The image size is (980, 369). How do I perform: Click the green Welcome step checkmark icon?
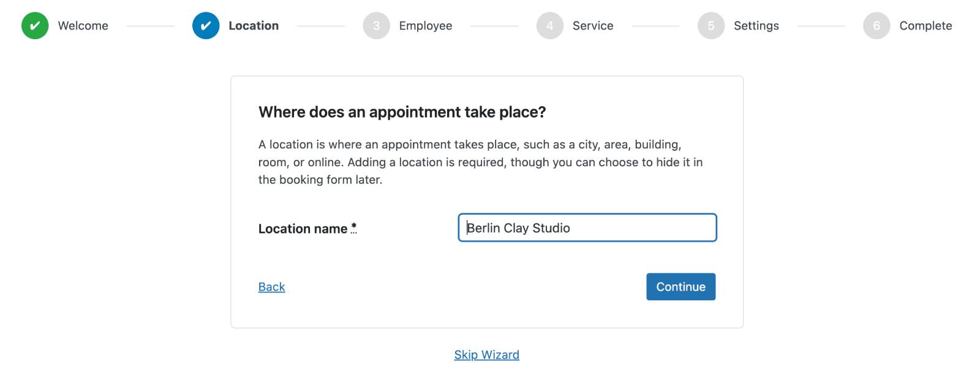(x=35, y=26)
